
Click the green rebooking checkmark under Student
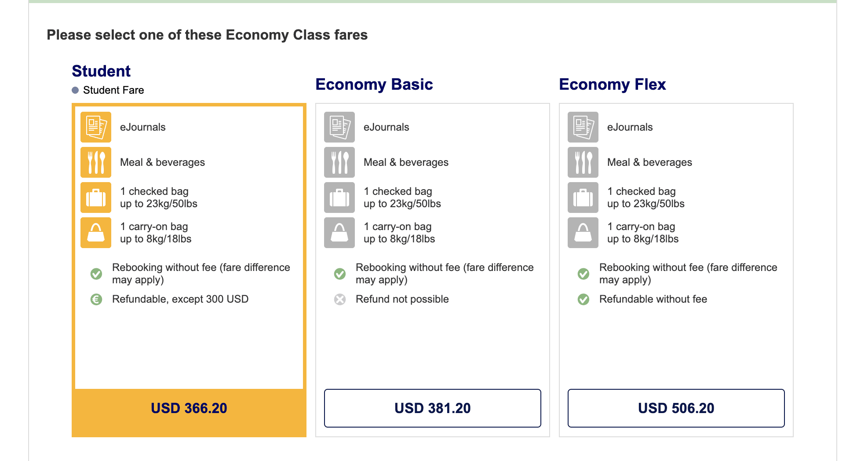pyautogui.click(x=96, y=274)
